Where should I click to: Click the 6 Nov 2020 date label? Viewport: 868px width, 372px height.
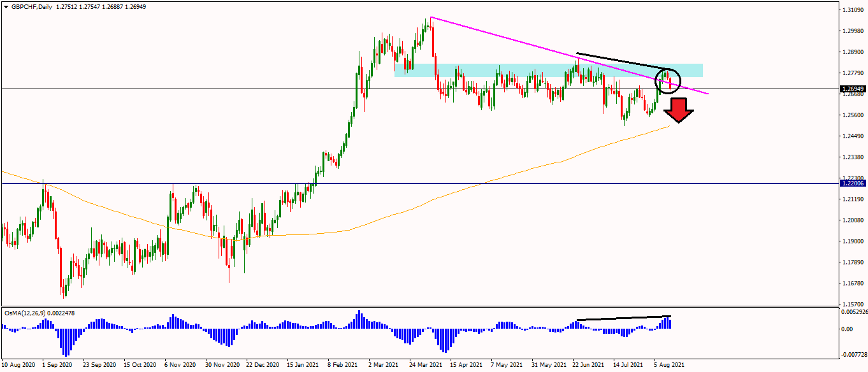coord(180,365)
